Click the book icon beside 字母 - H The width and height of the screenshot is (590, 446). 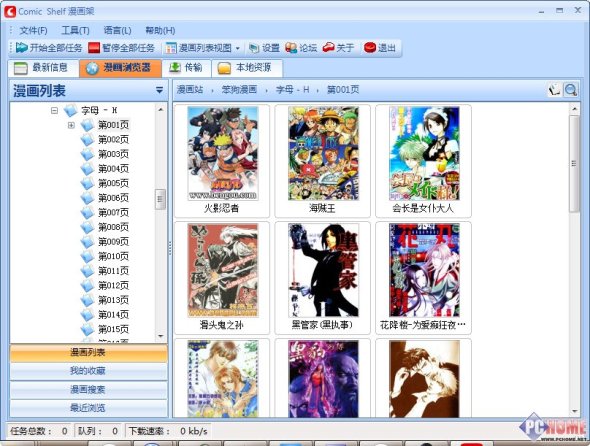click(70, 110)
